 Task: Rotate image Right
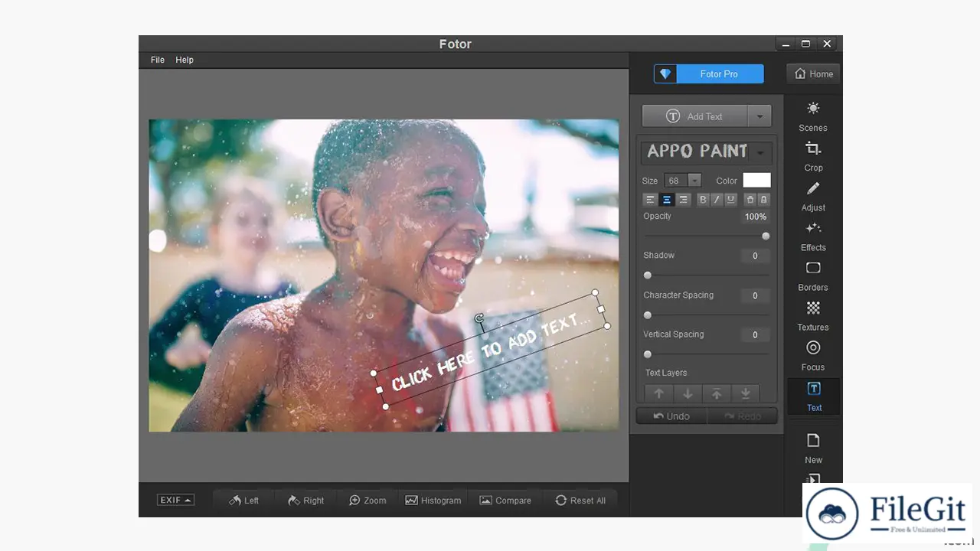[x=306, y=500]
